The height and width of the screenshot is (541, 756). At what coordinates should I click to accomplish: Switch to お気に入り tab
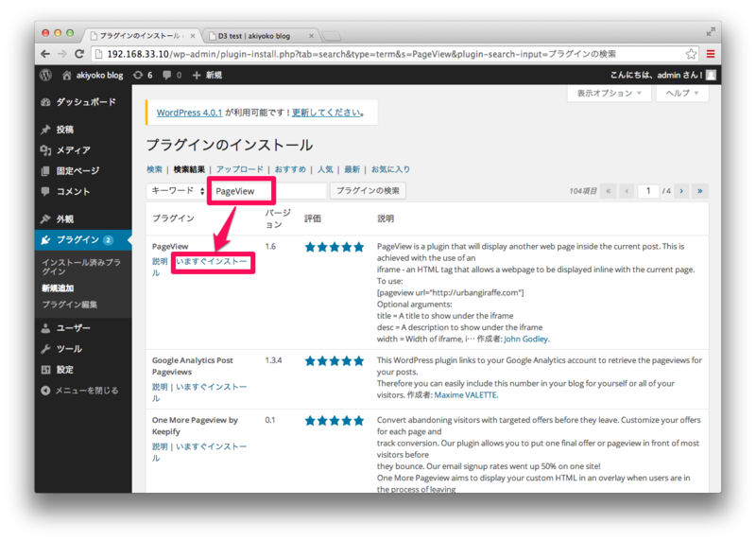[390, 169]
